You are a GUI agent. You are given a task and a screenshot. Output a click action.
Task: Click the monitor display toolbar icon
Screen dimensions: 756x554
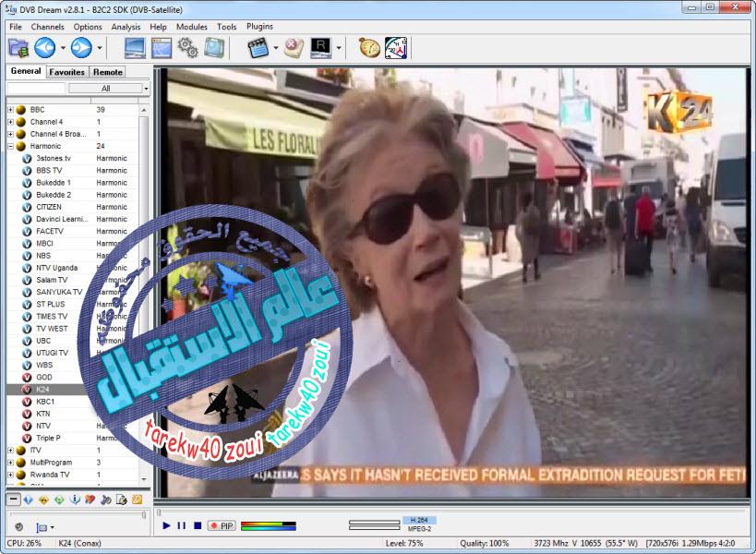pos(135,48)
